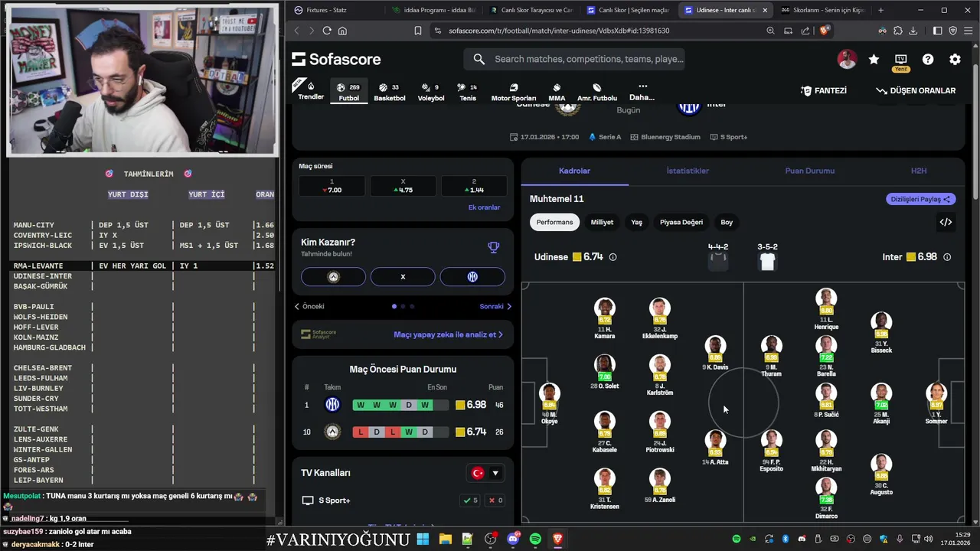Viewport: 980px width, 551px height.
Task: Upvote S Sport+ channel
Action: [x=470, y=500]
